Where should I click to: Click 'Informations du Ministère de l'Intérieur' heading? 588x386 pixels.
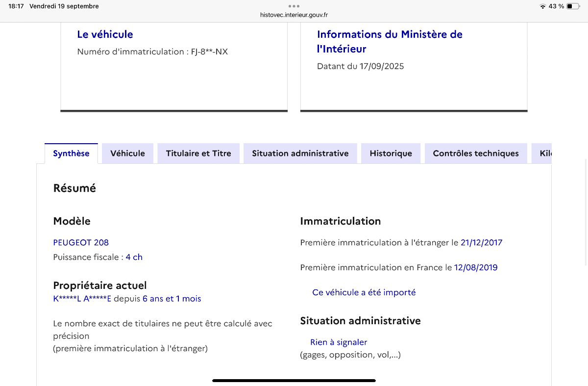coord(390,42)
